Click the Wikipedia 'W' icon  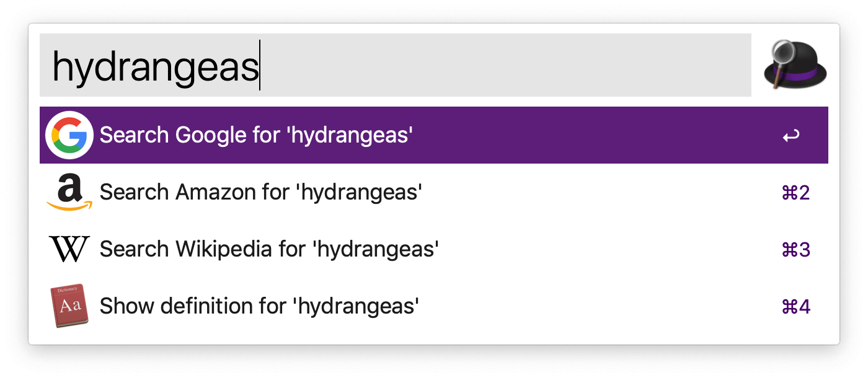tap(68, 248)
